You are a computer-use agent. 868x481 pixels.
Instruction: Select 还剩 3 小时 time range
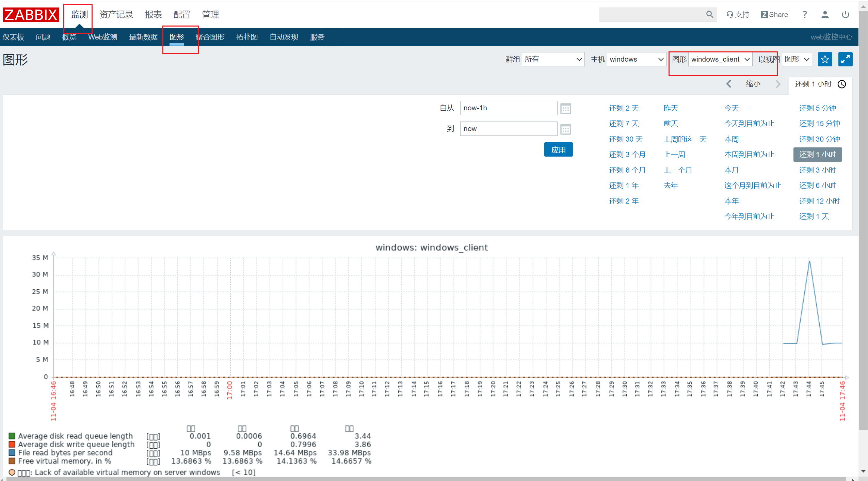click(818, 170)
